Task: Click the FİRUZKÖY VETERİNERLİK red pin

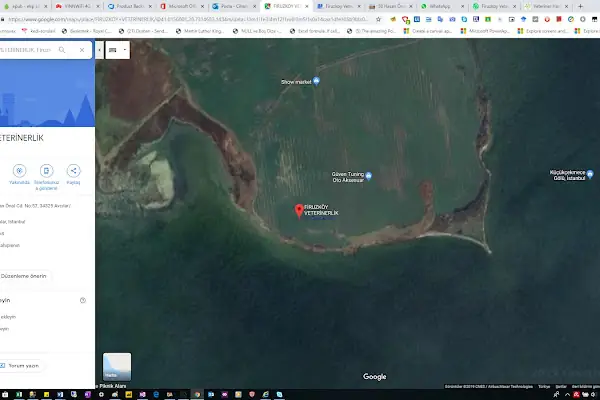Action: (299, 211)
